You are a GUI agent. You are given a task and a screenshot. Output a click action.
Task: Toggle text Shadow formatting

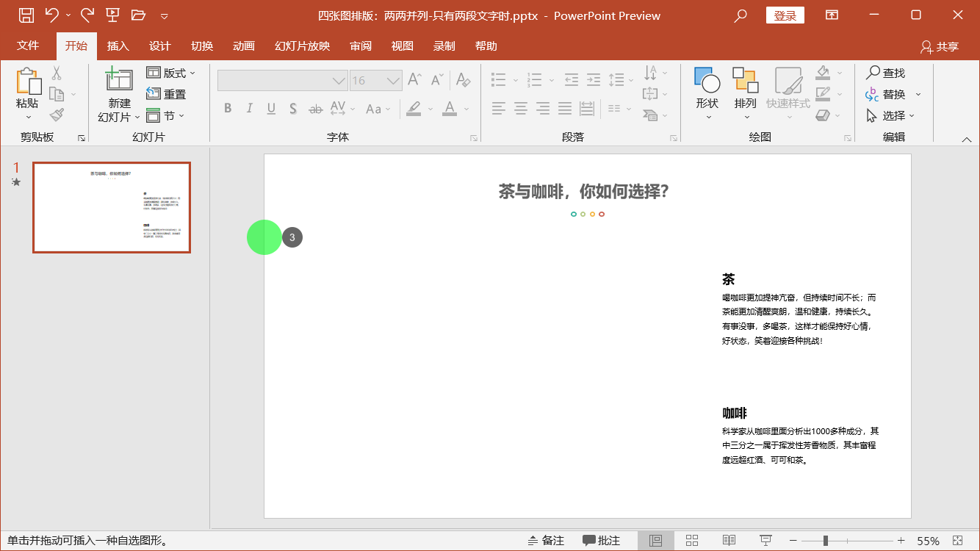[293, 109]
